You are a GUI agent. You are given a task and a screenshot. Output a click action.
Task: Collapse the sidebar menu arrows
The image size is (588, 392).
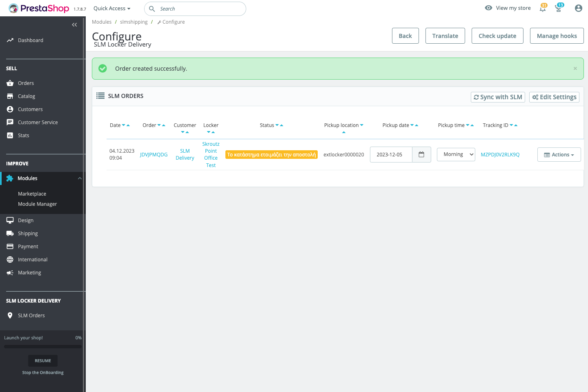click(74, 25)
